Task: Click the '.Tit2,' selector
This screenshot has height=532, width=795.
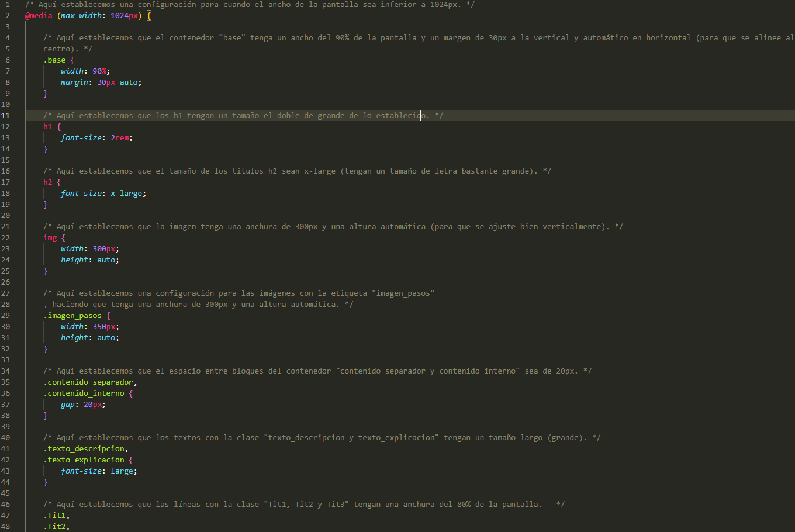Action: (x=57, y=527)
